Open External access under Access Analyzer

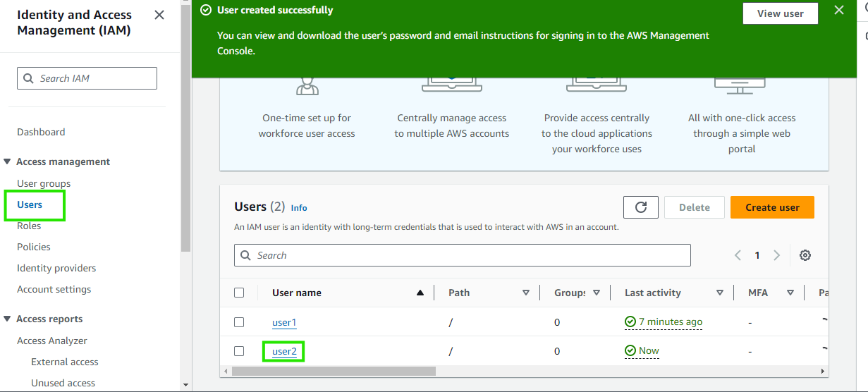coord(65,362)
